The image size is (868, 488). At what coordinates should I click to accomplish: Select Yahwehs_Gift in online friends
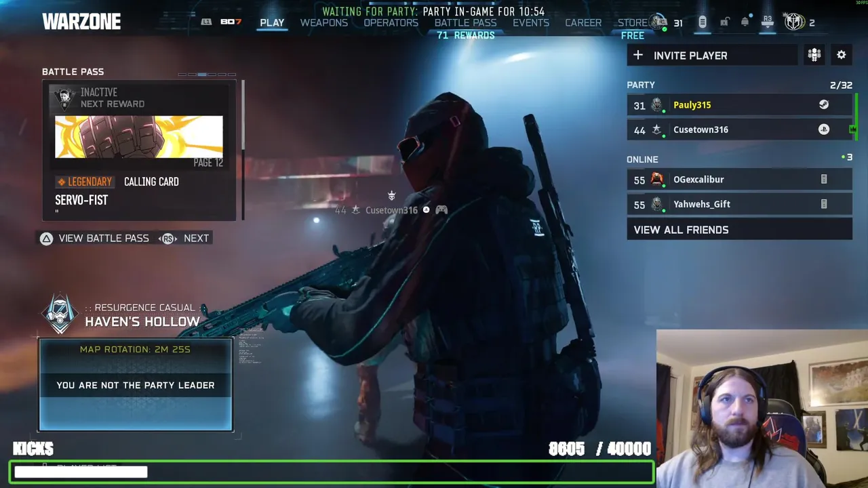pyautogui.click(x=739, y=204)
